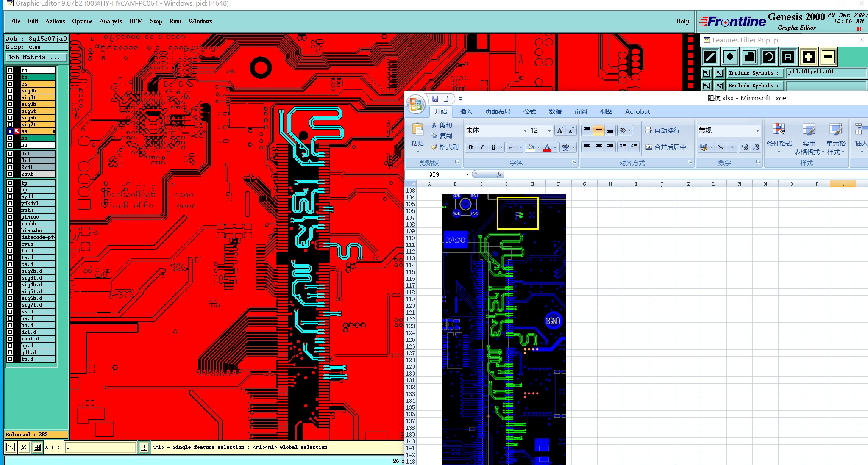
Task: Toggle display checkbox for layer drl
Action: pos(10,154)
